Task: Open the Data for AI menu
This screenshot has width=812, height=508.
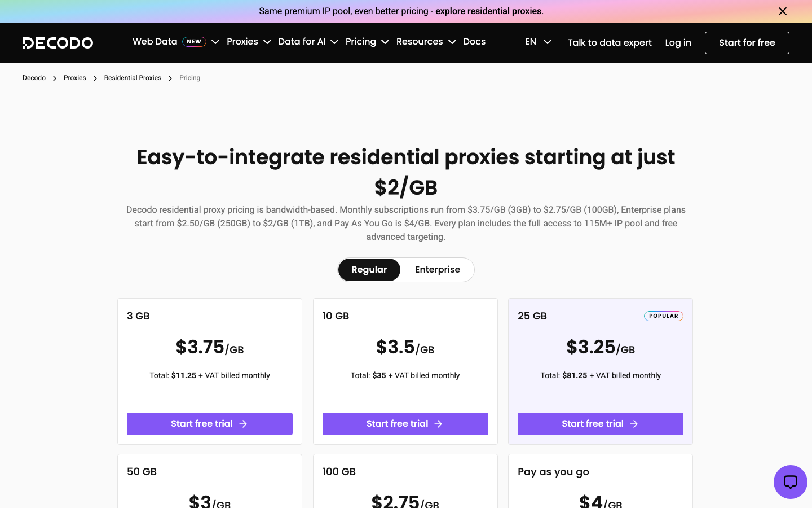Action: click(x=302, y=42)
